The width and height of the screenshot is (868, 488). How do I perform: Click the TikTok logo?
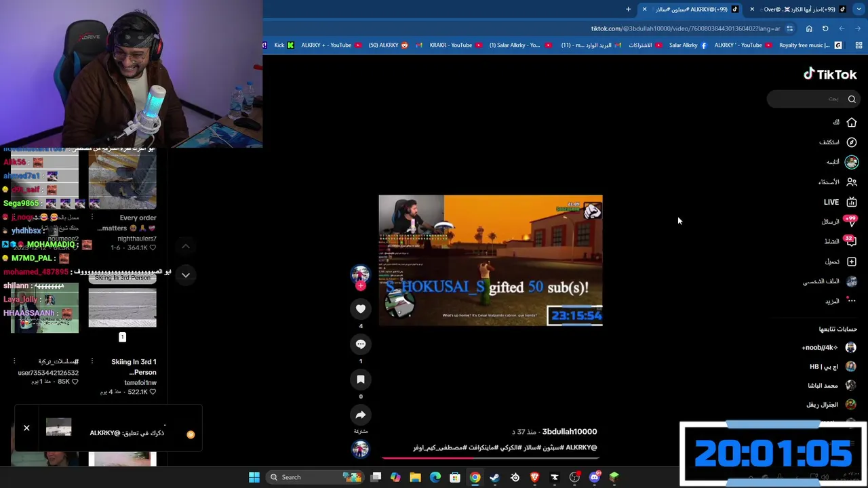point(830,75)
